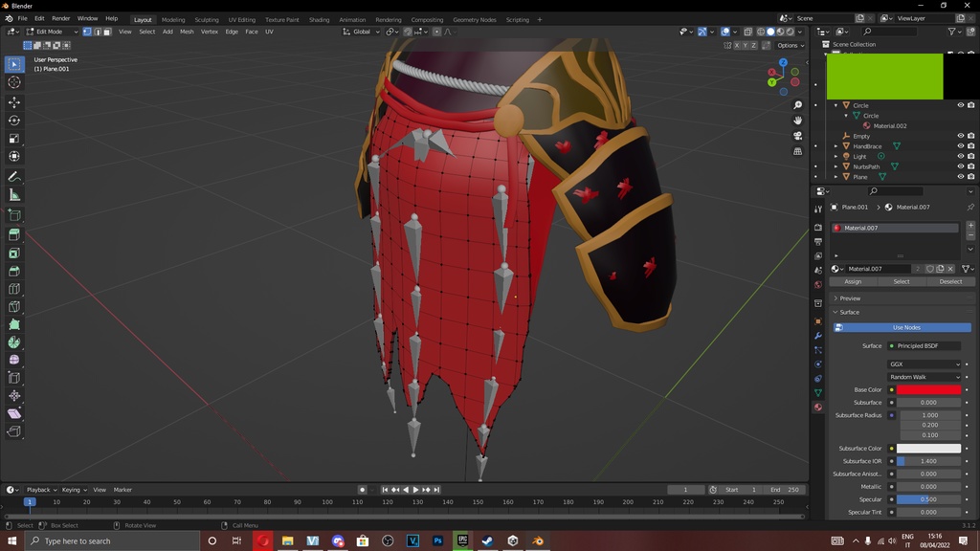Open the Transform Orientation dropdown set to Global

tap(362, 32)
